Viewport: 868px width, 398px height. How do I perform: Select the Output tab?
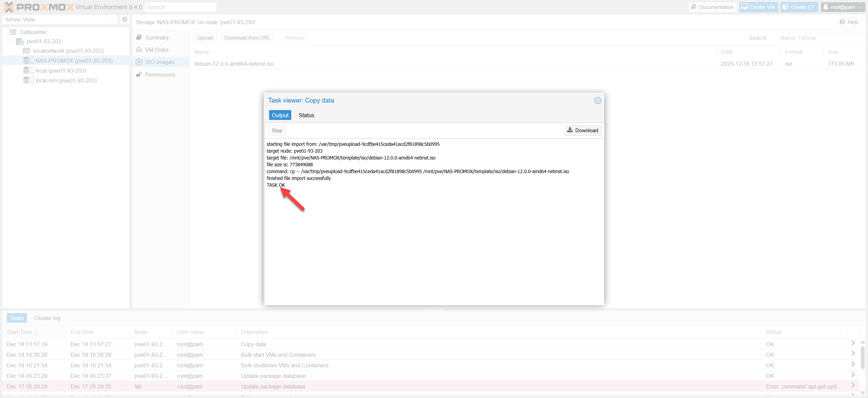tap(280, 115)
